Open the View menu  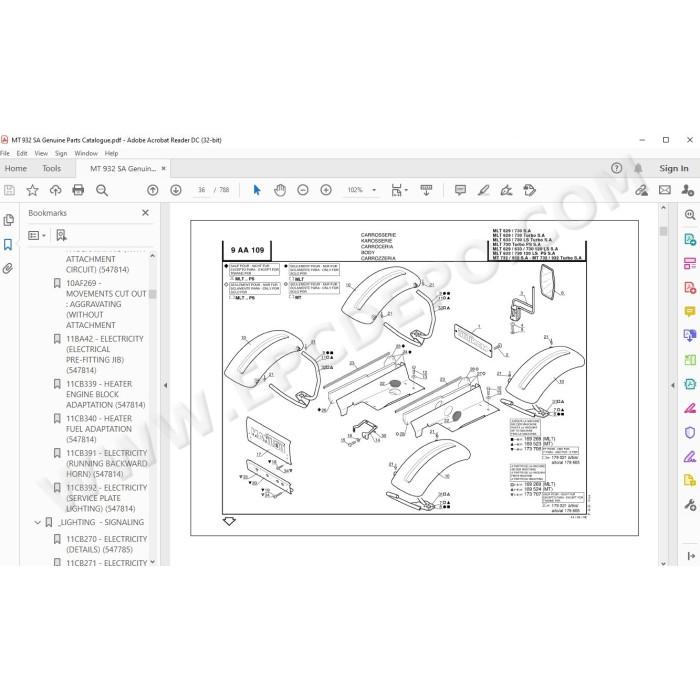[41, 153]
